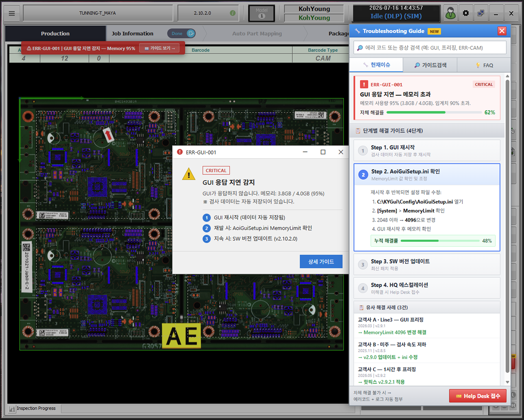
Task: Click the yellow warning triangle in dialog
Action: pyautogui.click(x=189, y=174)
